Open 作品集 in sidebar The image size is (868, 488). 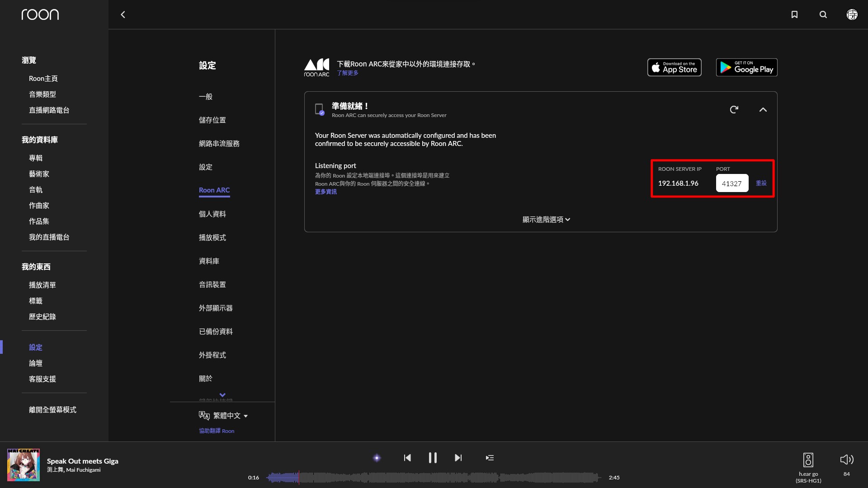point(39,221)
